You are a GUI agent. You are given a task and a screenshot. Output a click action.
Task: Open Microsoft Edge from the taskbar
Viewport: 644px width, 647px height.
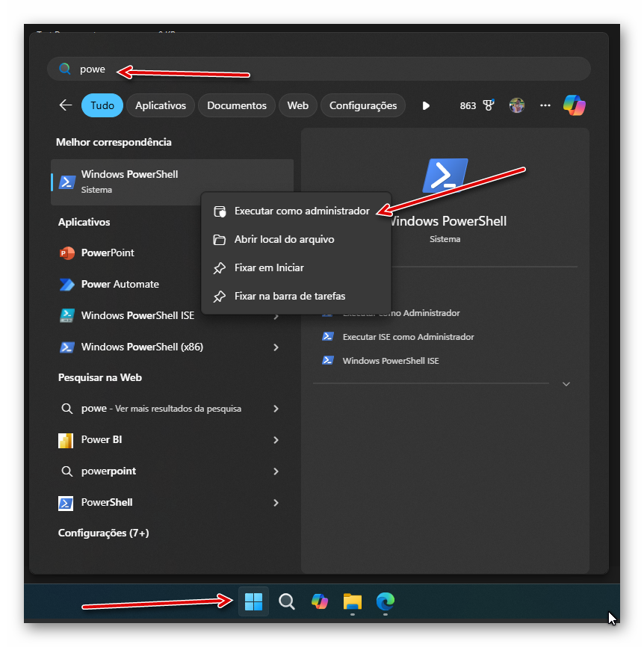[x=386, y=601]
